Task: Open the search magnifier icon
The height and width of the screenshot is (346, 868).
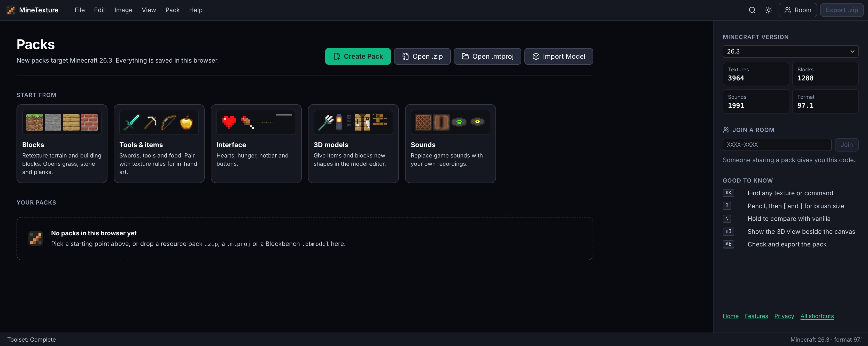Action: (x=752, y=10)
